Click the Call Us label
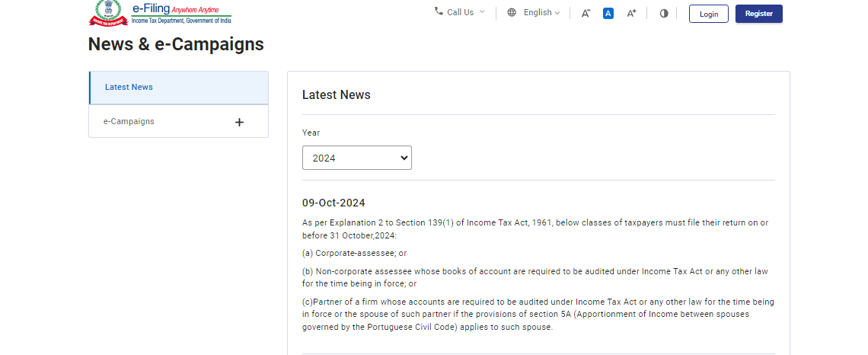Image resolution: width=868 pixels, height=355 pixels. [x=460, y=12]
